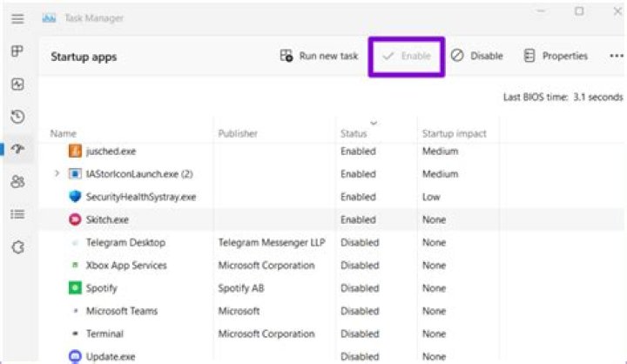Click the Xbox App Services icon
The image size is (627, 364).
tap(75, 265)
